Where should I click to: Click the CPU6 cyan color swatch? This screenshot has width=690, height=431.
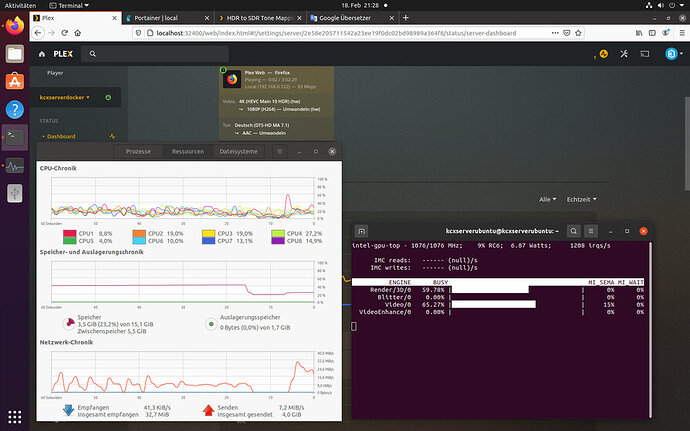pos(139,241)
